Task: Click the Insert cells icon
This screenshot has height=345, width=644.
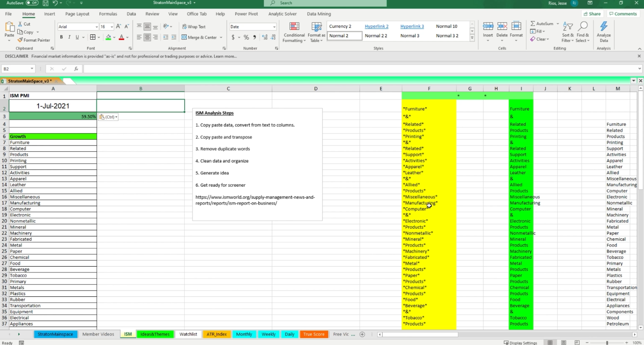Action: coord(488,27)
